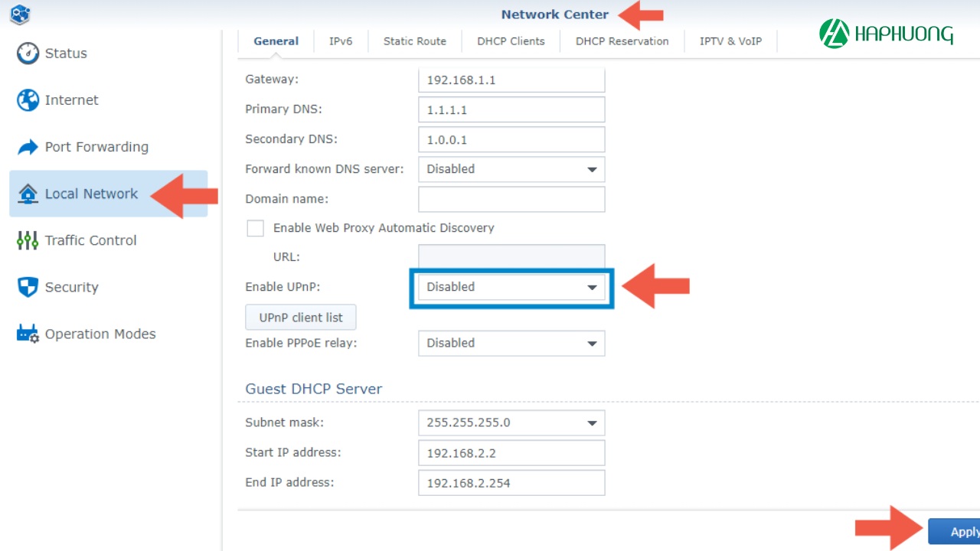Click the Primary DNS input field
The height and width of the screenshot is (551, 980).
511,109
